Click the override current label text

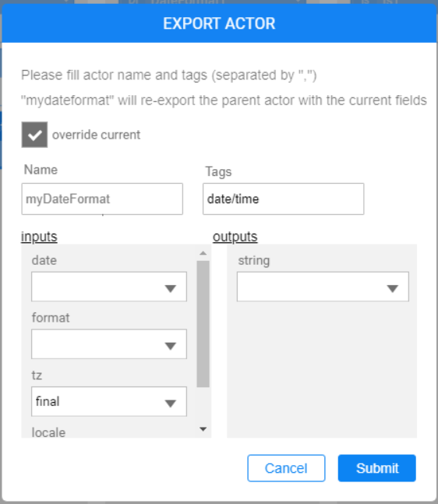(96, 135)
